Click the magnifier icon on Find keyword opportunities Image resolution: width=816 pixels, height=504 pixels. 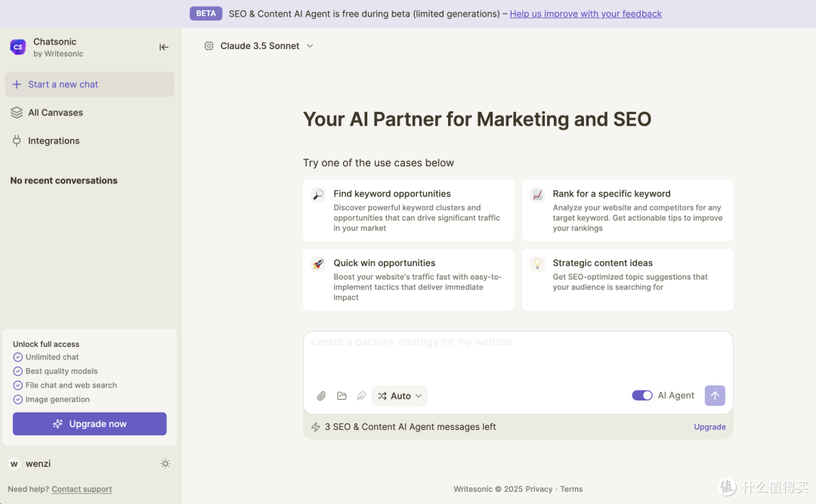pyautogui.click(x=318, y=194)
